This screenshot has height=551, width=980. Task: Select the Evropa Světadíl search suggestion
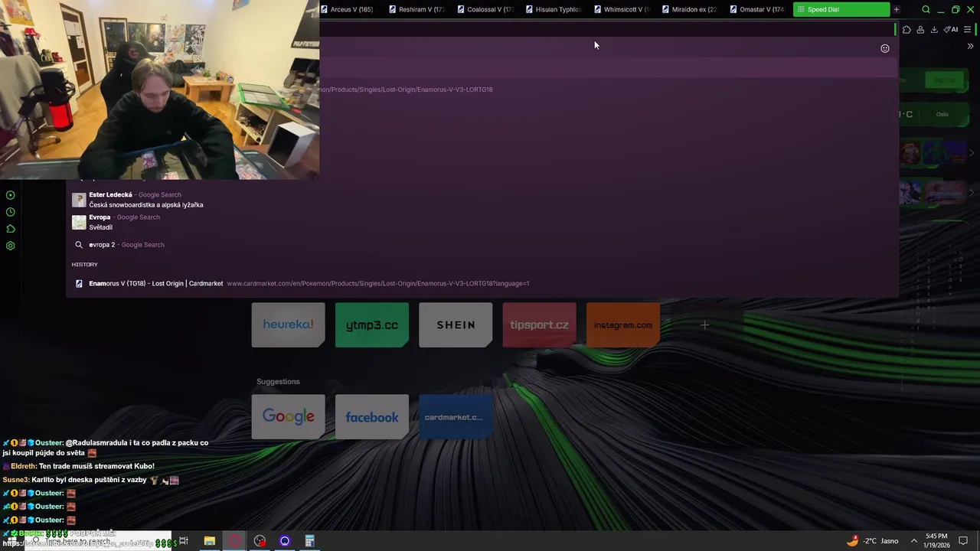coord(482,222)
